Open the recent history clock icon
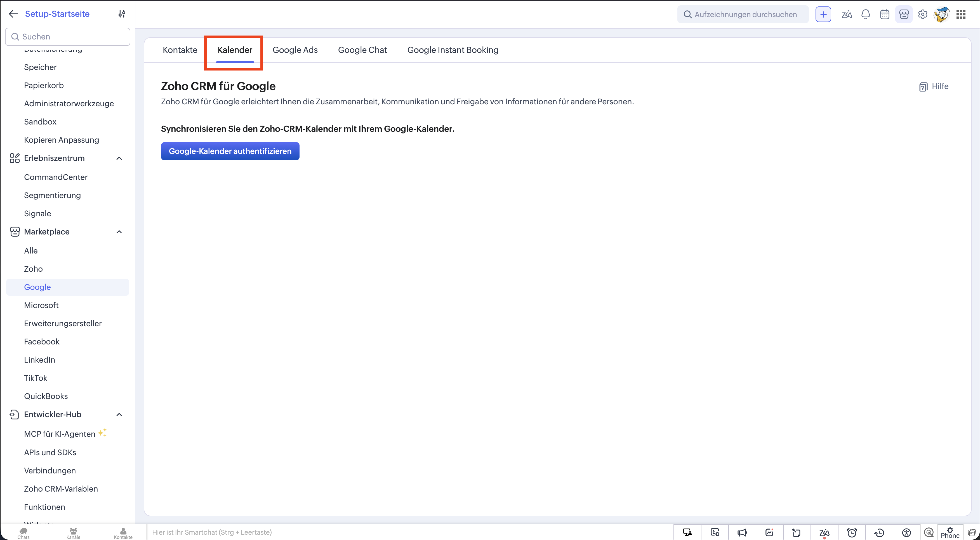This screenshot has height=540, width=980. 879,532
